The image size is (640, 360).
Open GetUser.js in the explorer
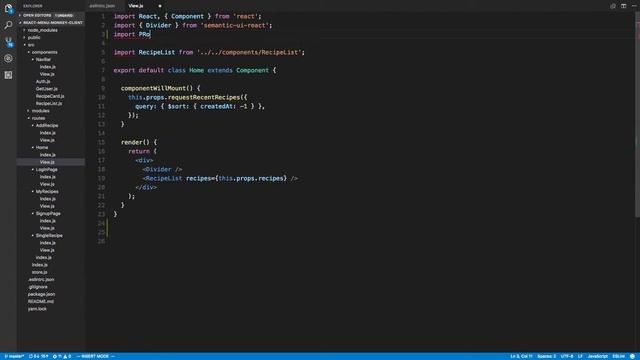point(47,89)
